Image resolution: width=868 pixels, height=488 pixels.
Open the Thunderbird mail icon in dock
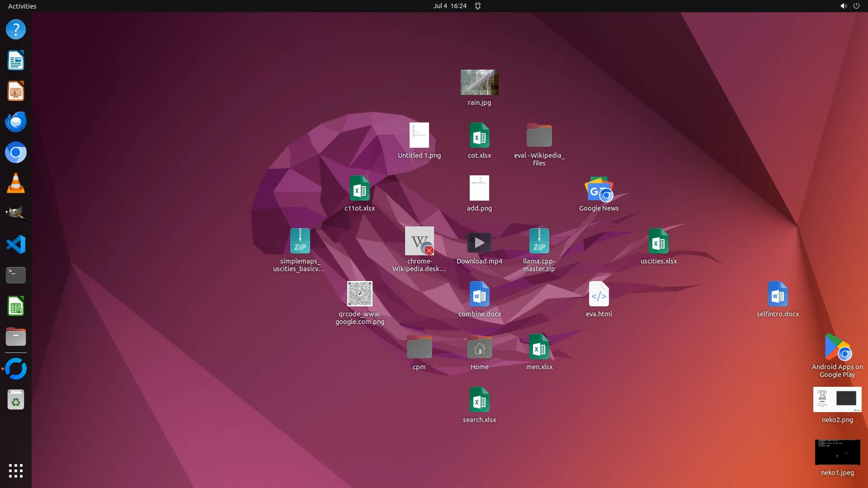(16, 122)
